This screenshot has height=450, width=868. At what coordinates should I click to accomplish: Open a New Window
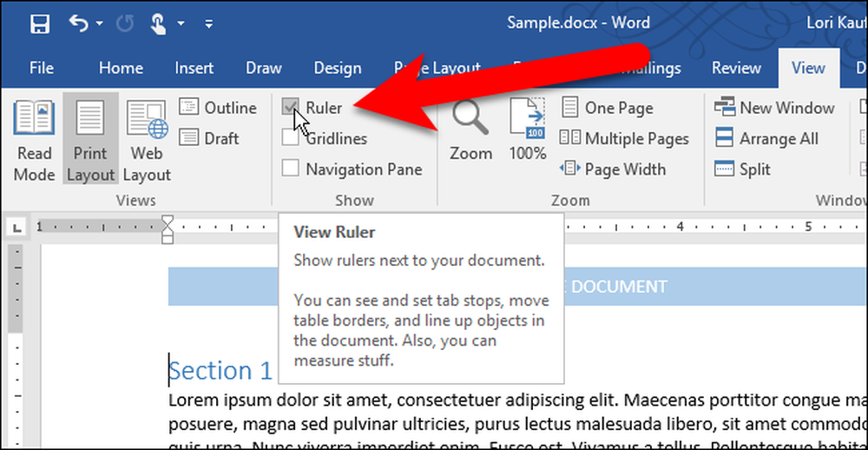click(x=774, y=108)
